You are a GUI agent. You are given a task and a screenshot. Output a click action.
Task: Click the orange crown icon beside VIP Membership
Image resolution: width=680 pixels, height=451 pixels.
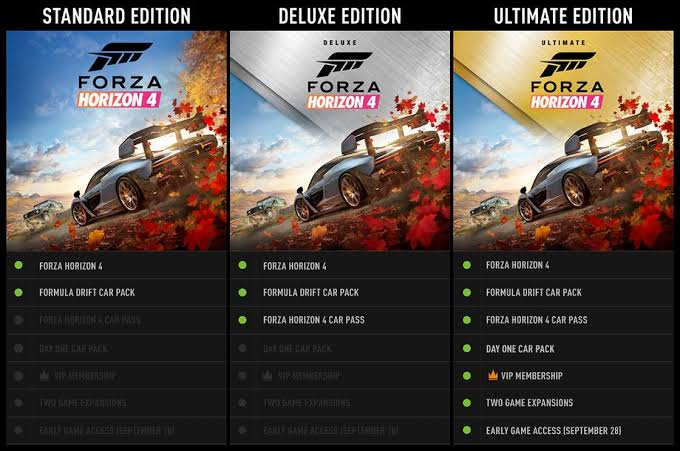coord(493,375)
